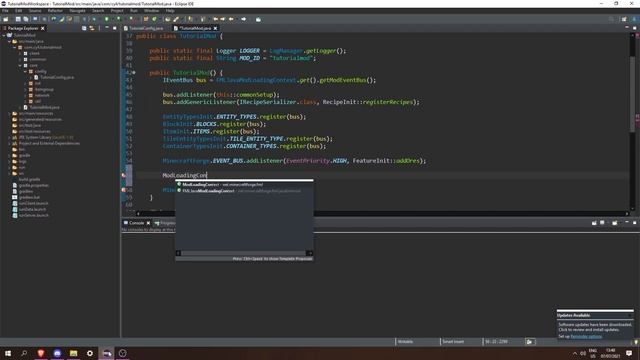The image size is (640, 360).
Task: Select the gradle.properties file
Action: [33, 185]
